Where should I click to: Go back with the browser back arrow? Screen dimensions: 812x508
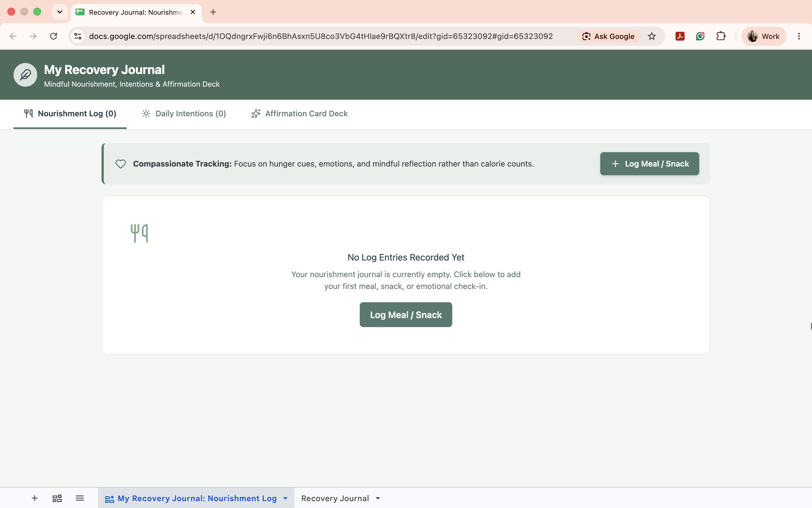pos(13,36)
